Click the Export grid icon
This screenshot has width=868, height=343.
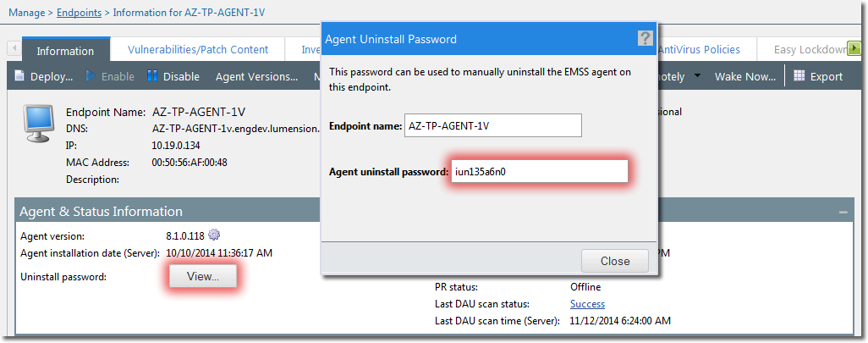tap(799, 76)
